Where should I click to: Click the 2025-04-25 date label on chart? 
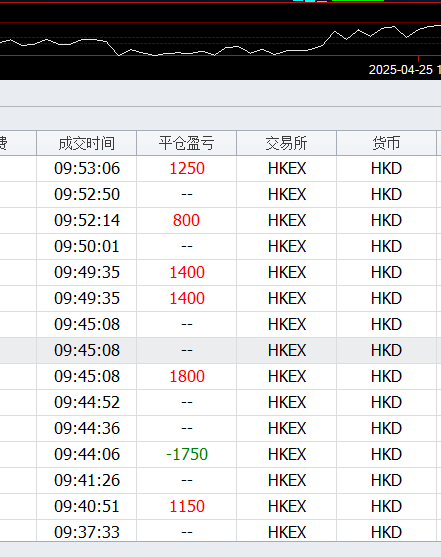(400, 70)
